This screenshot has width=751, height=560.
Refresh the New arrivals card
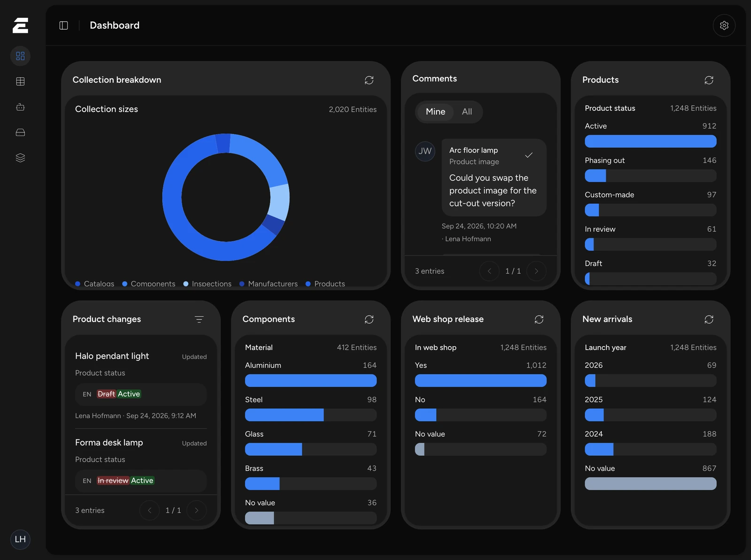click(709, 319)
